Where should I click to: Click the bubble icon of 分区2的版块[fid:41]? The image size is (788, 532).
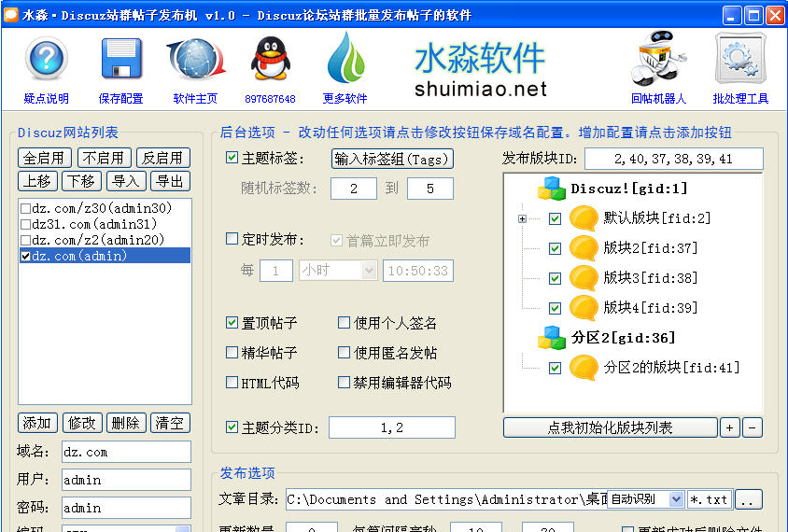click(584, 368)
